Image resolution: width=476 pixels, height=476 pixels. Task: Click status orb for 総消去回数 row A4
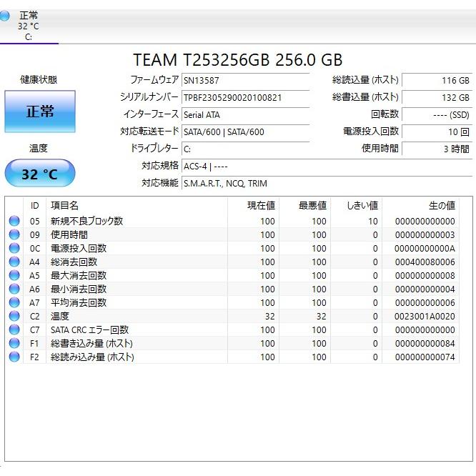click(x=14, y=262)
